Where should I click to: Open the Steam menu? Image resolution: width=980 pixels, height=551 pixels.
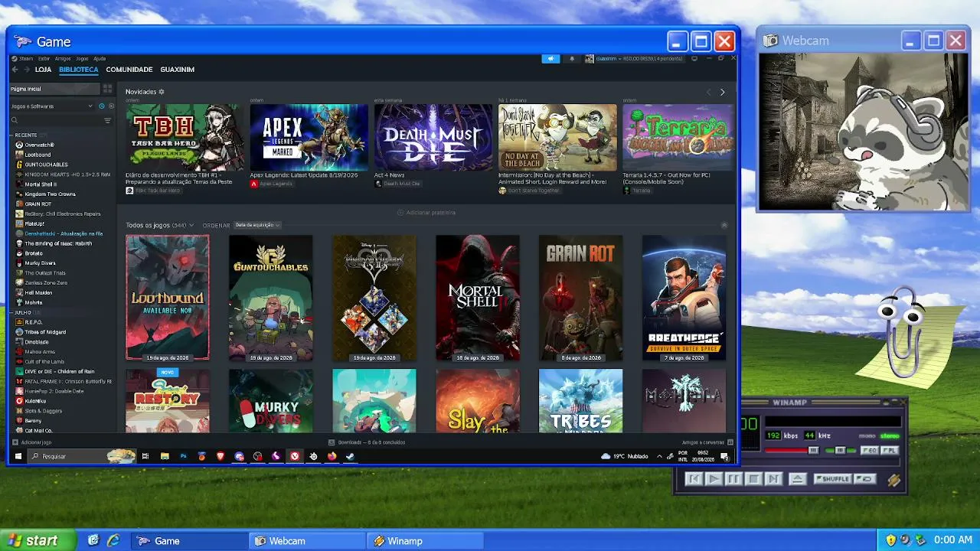26,59
